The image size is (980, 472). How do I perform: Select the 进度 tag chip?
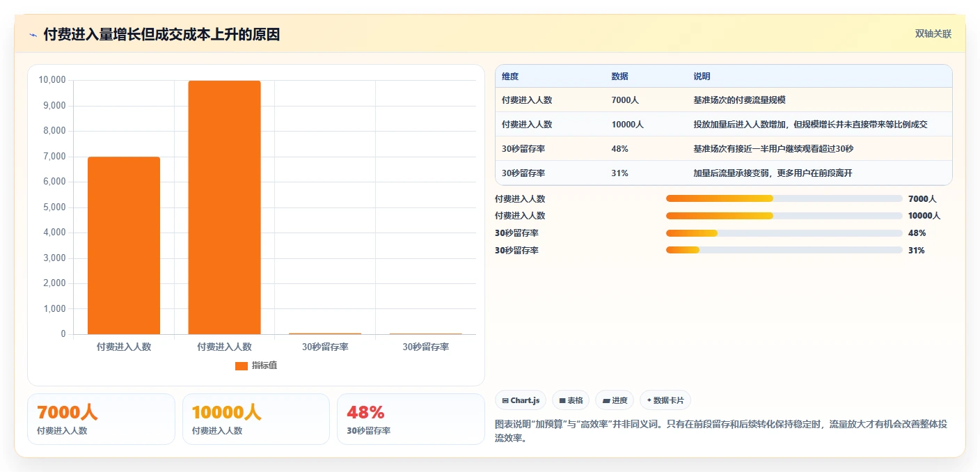coord(615,400)
